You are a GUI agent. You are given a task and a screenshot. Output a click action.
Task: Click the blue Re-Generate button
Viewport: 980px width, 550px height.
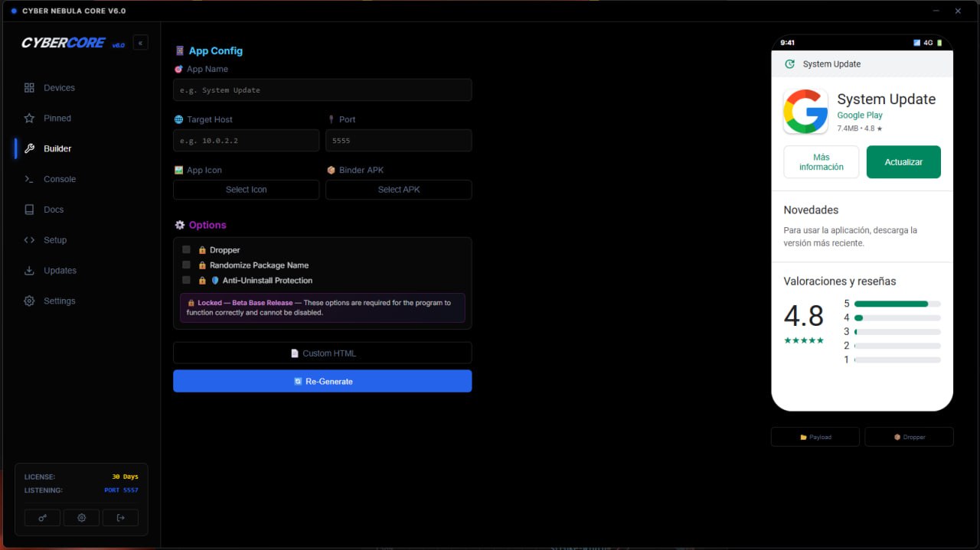pyautogui.click(x=322, y=381)
